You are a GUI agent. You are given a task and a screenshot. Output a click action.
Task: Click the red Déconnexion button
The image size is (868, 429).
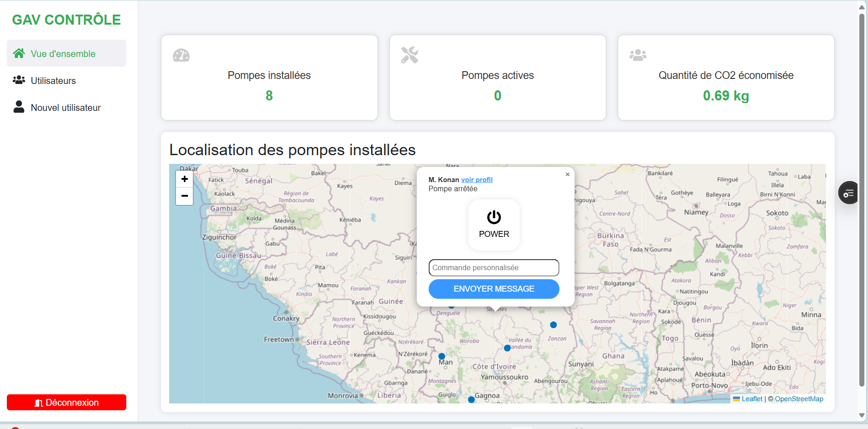click(67, 403)
